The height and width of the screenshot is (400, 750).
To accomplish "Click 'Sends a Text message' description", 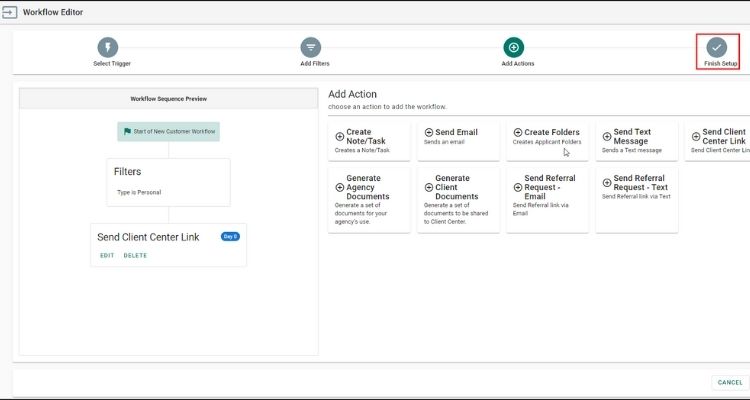I will click(x=632, y=150).
